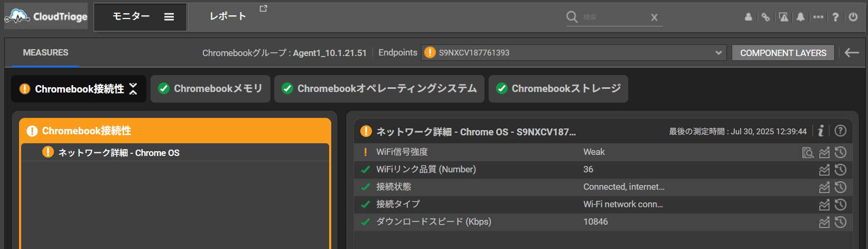Open detailed diagnosis for WiFi信号強度
Image resolution: width=868 pixels, height=249 pixels.
[x=807, y=153]
